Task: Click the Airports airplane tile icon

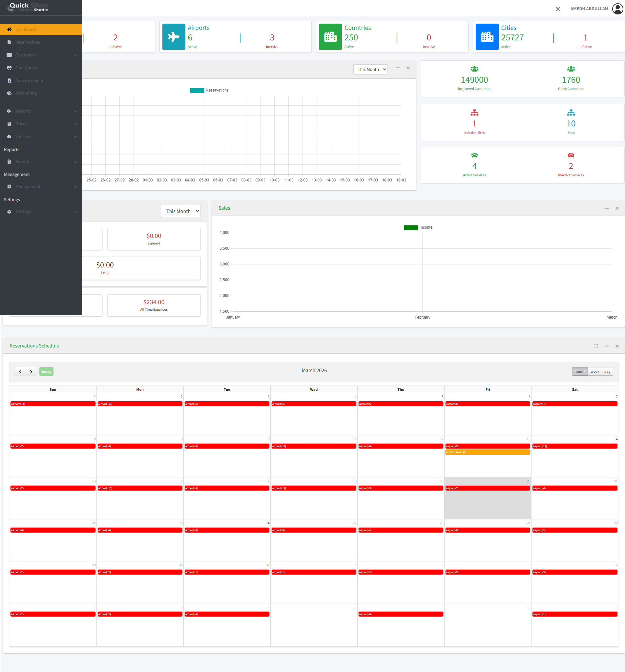Action: 174,37
